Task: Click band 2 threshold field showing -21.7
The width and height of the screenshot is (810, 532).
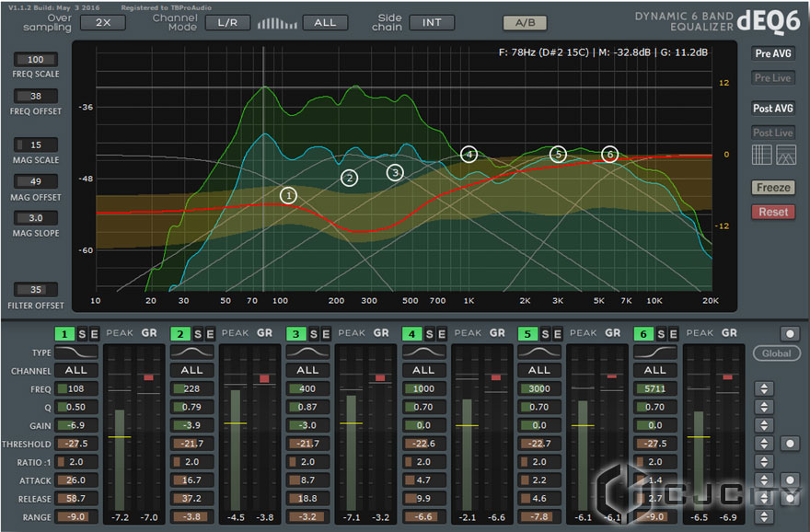Action: click(x=191, y=444)
